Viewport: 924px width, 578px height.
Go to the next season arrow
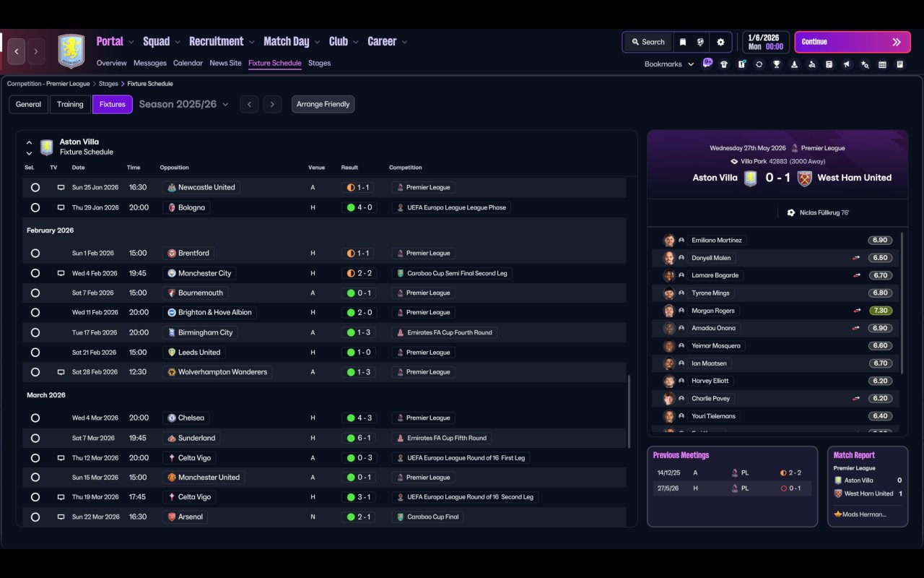click(272, 104)
